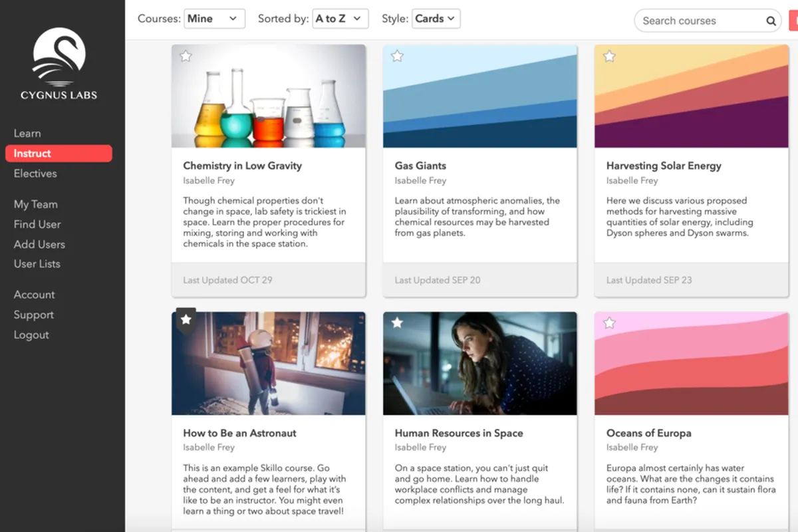
Task: Favorite the Harvesting Solar Energy course
Action: (x=609, y=57)
